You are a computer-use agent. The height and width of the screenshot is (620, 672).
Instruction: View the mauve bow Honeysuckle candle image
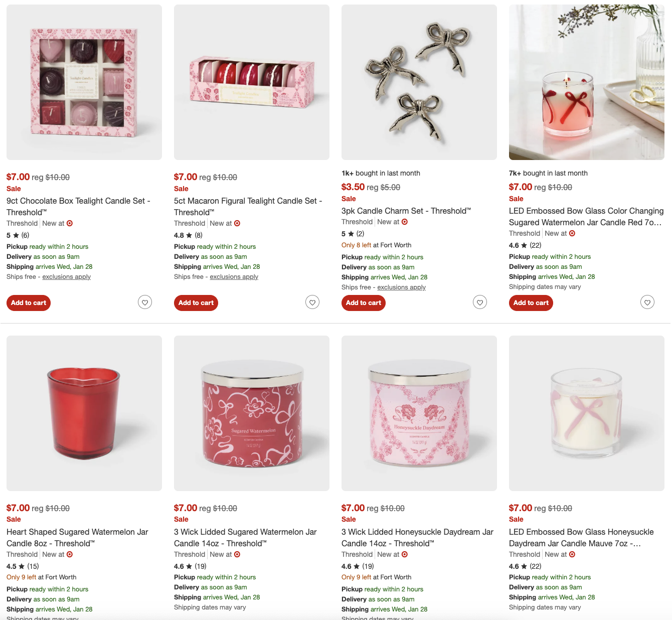(x=587, y=413)
